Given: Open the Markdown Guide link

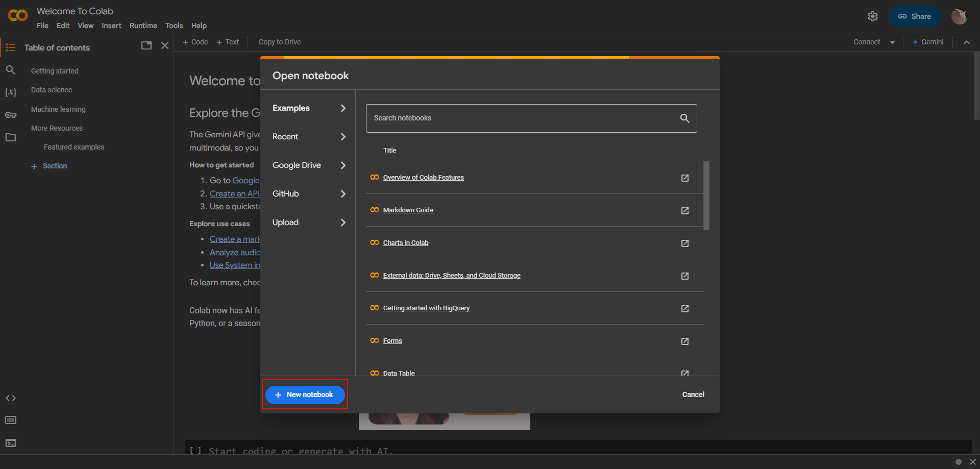Looking at the screenshot, I should click(x=408, y=210).
